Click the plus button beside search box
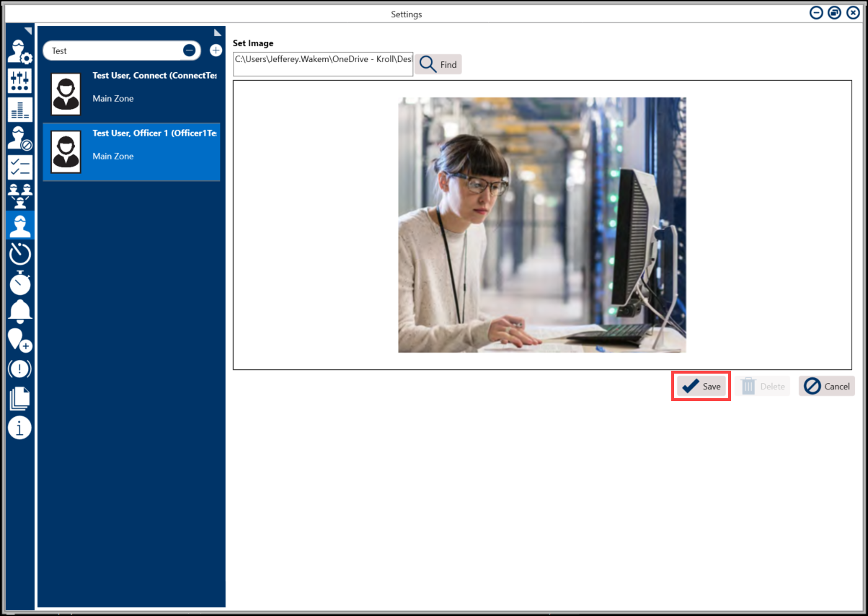This screenshot has height=616, width=868. 216,50
